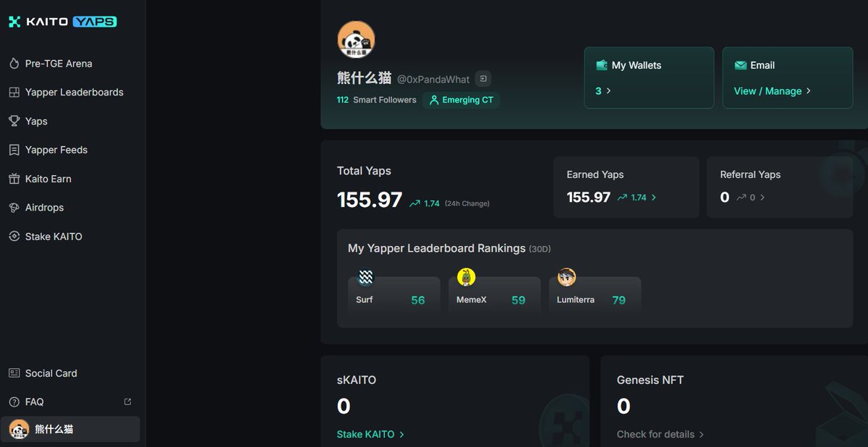Click the large profile panda avatar
This screenshot has height=447, width=868.
pyautogui.click(x=356, y=40)
